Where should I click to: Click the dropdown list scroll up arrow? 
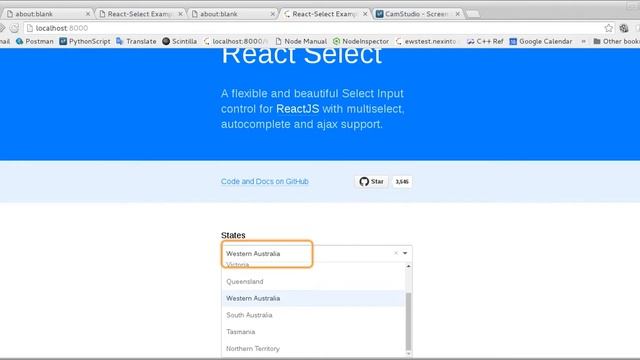pos(408,266)
